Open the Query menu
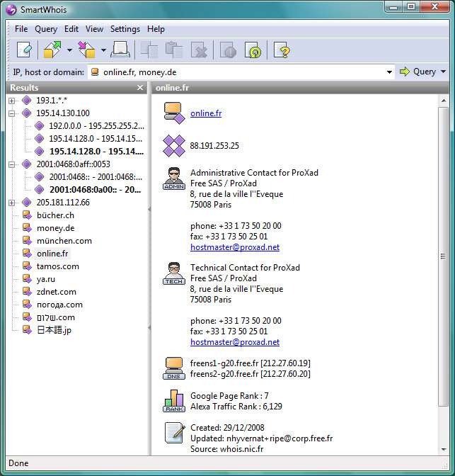455x476 pixels. click(x=46, y=29)
